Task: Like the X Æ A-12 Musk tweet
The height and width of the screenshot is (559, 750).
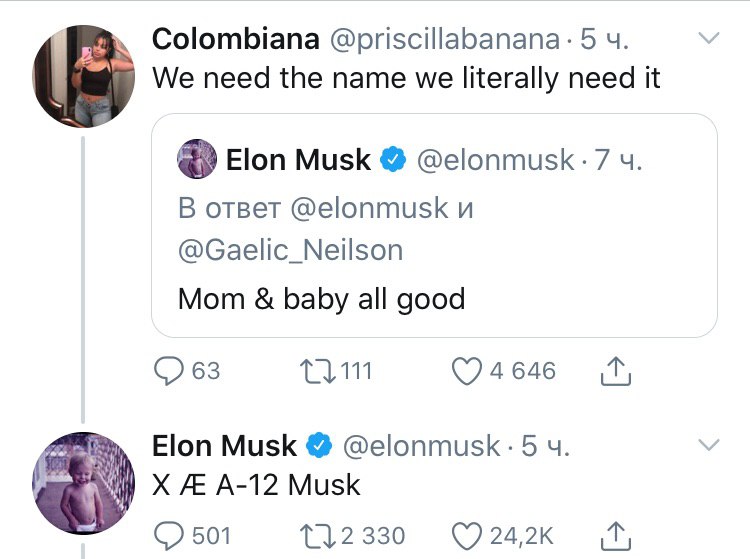Action: pos(467,536)
